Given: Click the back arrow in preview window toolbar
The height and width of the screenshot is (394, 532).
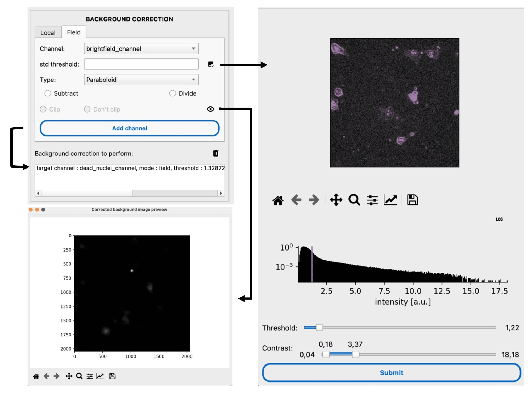Looking at the screenshot, I should (47, 376).
